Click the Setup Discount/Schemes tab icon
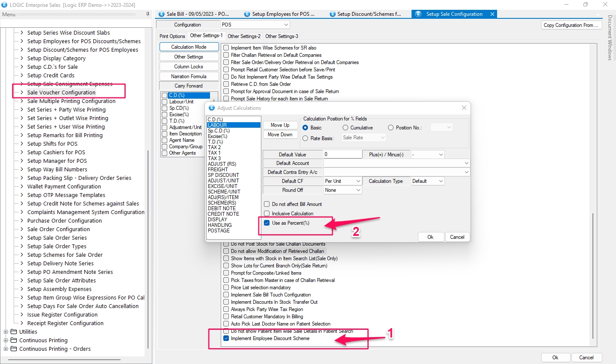 coord(332,14)
